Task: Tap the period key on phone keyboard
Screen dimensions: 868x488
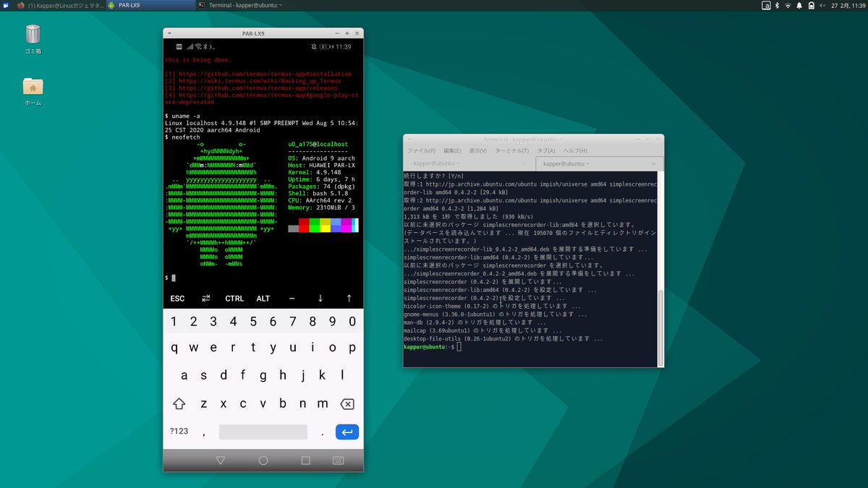Action: pos(322,432)
